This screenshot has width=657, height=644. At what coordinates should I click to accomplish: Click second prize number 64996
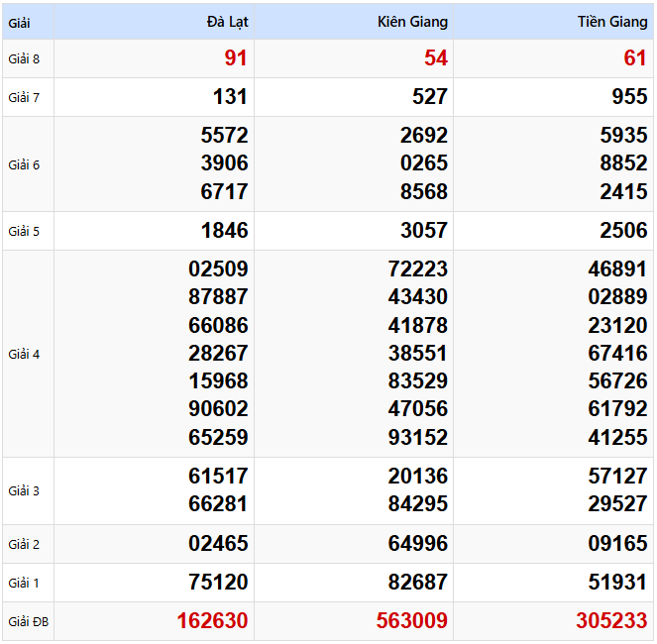(418, 544)
